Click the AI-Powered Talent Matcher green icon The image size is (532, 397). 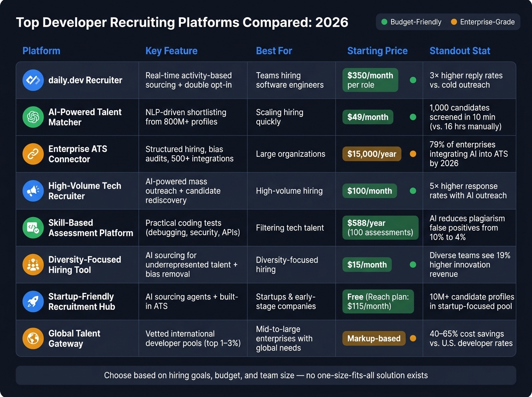tap(33, 117)
